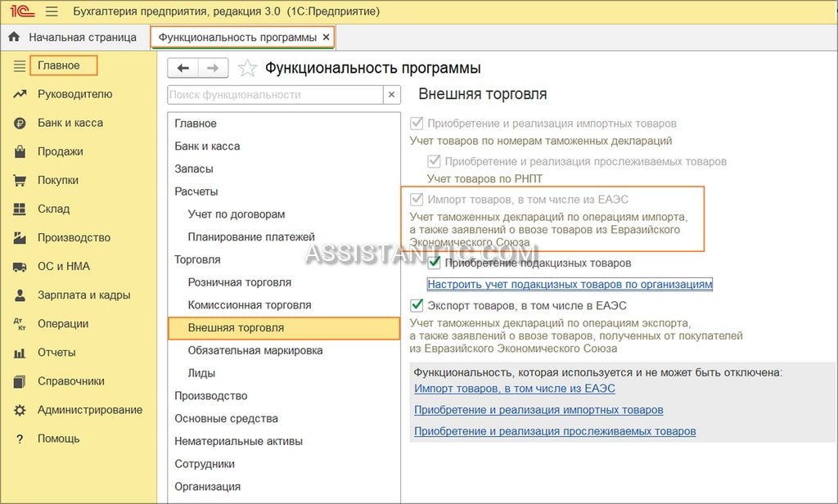Click the Покупки cart icon
838x504 pixels.
[x=20, y=180]
